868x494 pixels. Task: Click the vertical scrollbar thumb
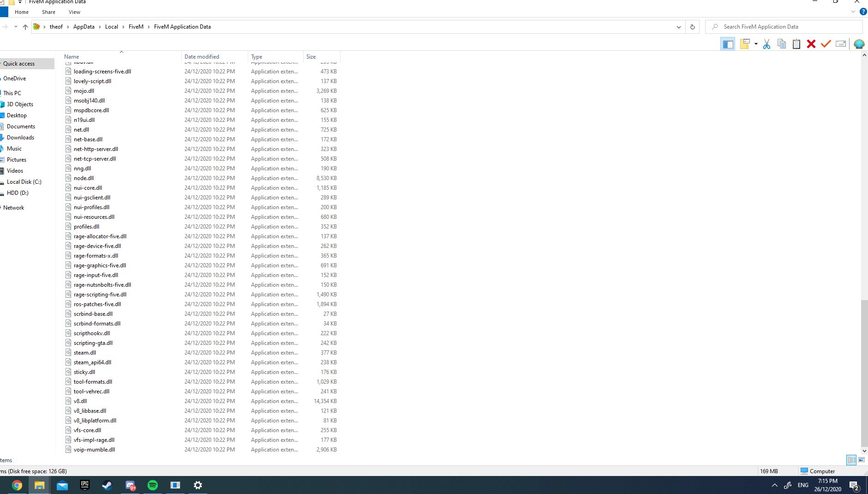point(864,373)
